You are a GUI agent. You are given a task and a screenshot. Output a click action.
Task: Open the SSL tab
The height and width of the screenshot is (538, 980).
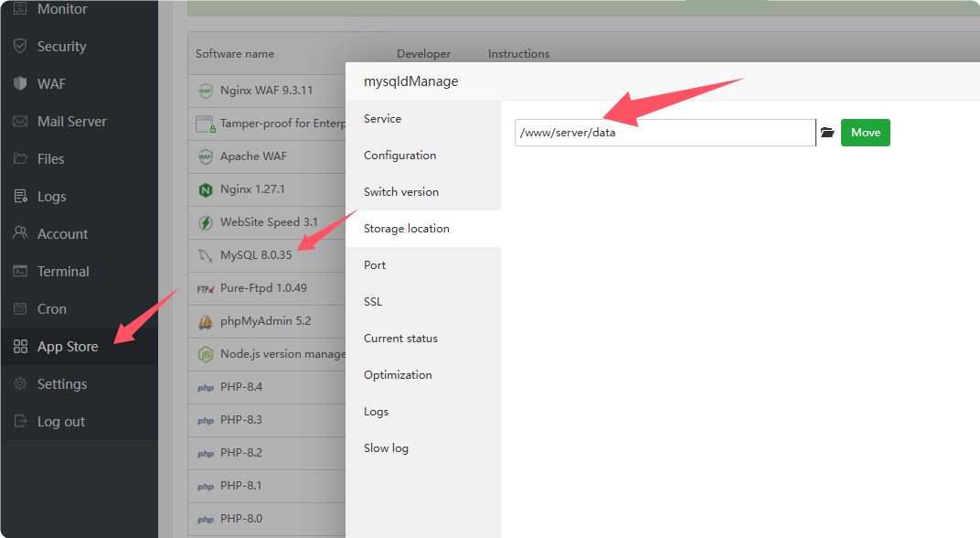click(423, 302)
